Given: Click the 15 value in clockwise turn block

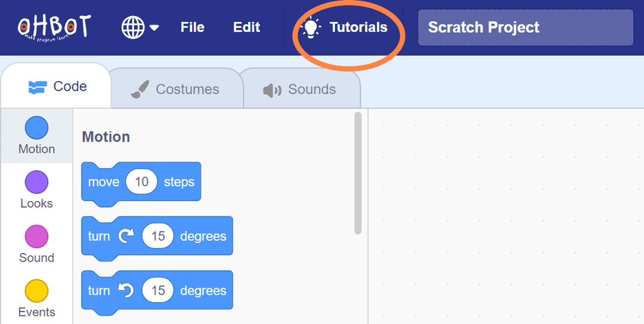Looking at the screenshot, I should click(x=157, y=236).
